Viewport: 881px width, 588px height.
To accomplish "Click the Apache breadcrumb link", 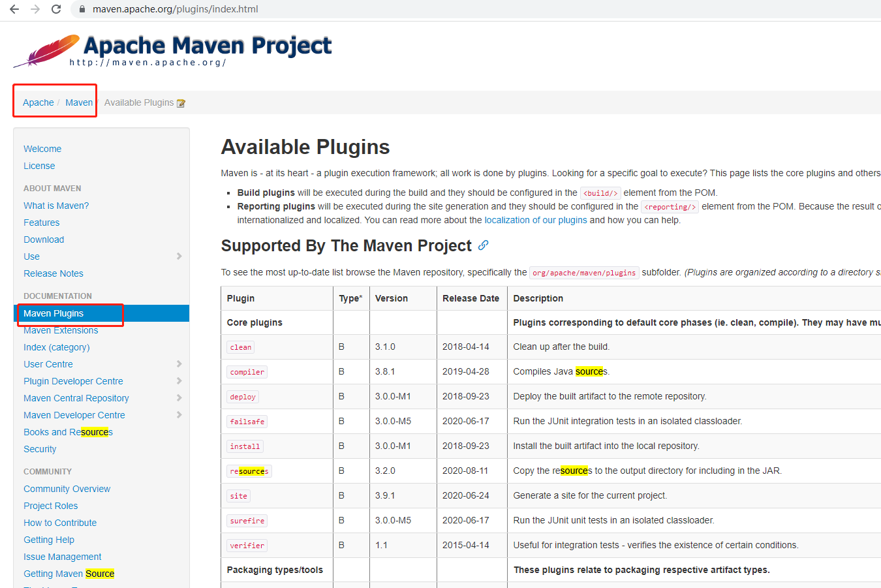I will pos(38,102).
